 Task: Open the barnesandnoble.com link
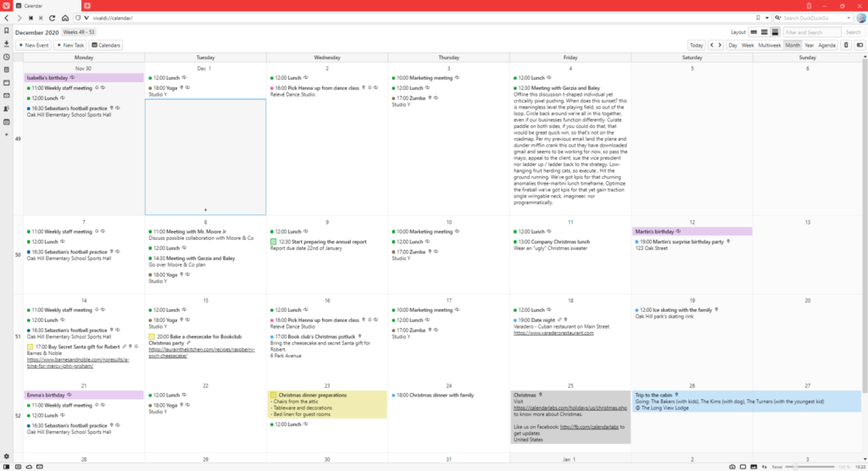pos(77,363)
